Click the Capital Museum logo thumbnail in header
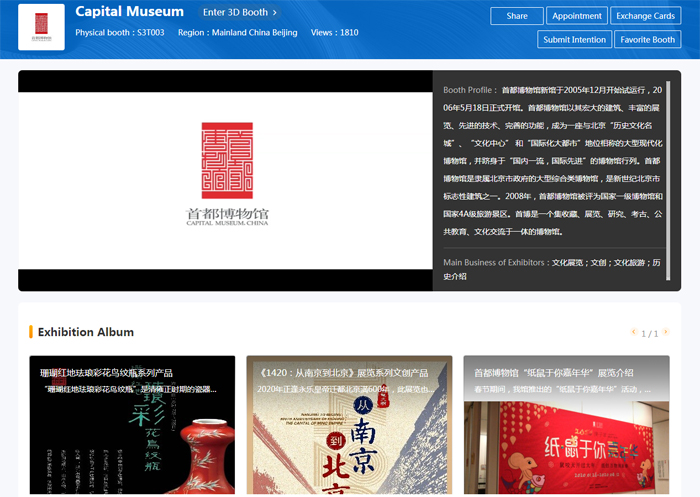This screenshot has height=497, width=700. click(x=41, y=27)
